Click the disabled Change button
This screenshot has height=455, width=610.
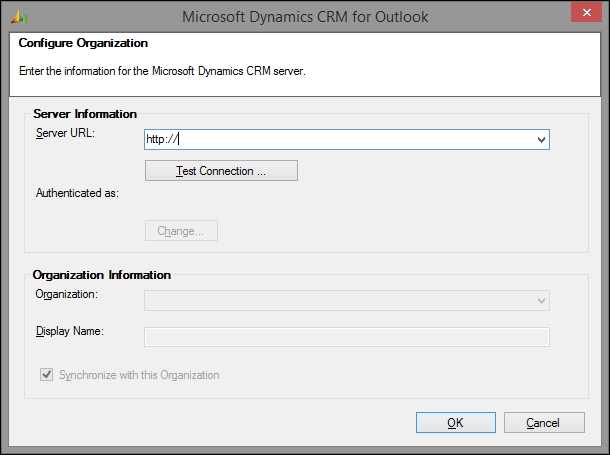181,231
